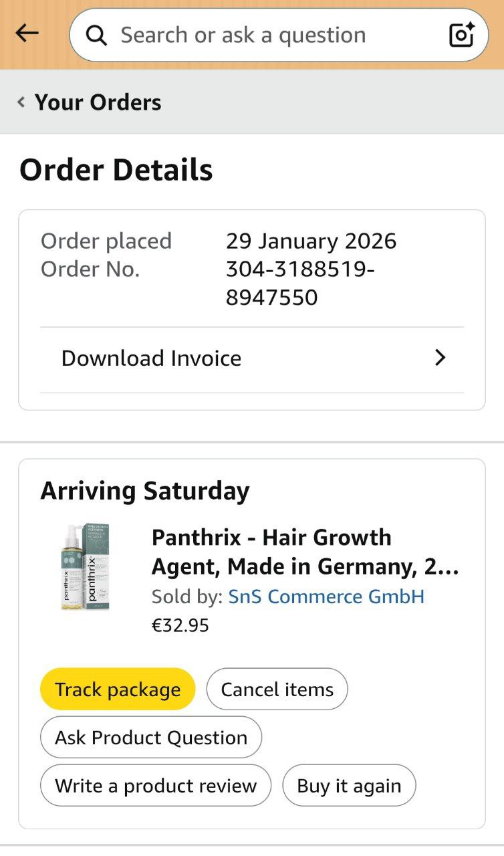Tap the Arriving Saturday heading
The image size is (504, 856).
145,491
